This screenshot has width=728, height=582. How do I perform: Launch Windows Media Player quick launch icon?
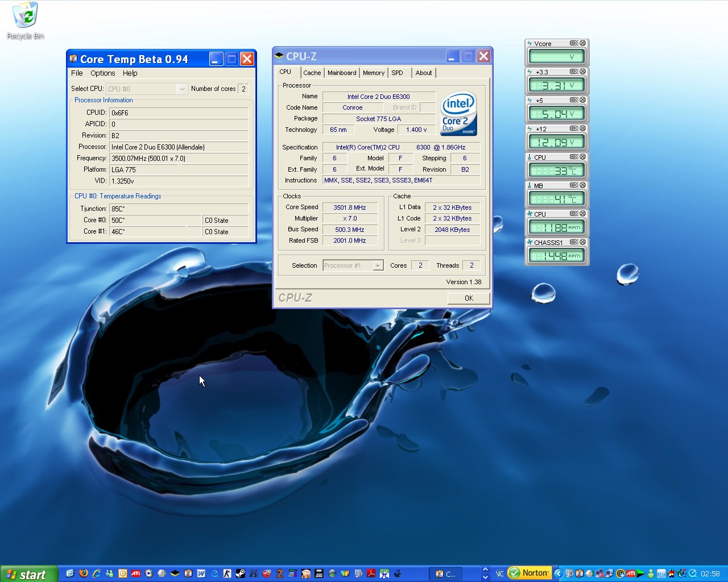coord(148,573)
